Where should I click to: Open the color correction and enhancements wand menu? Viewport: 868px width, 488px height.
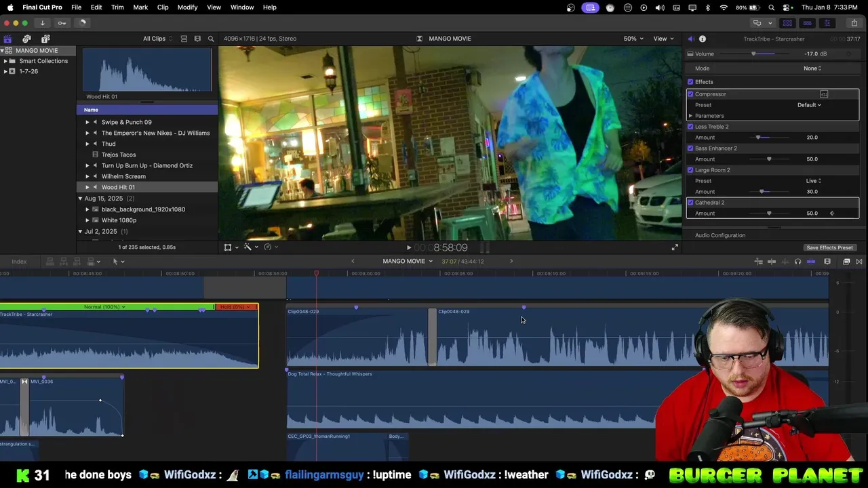(x=250, y=247)
